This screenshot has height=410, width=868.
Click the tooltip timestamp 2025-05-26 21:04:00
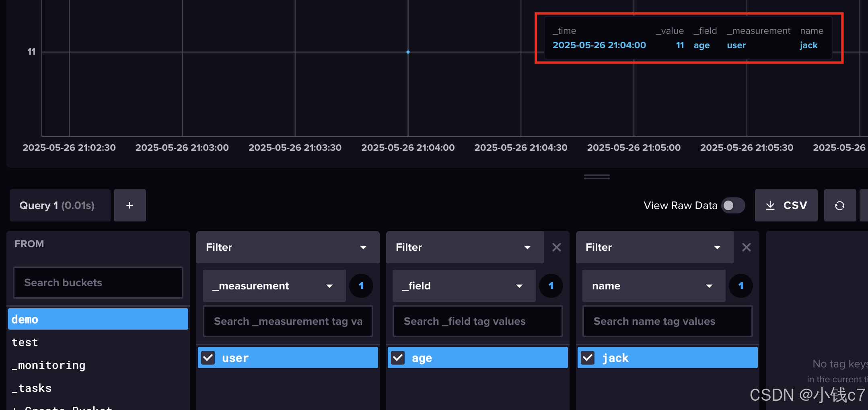pyautogui.click(x=599, y=45)
